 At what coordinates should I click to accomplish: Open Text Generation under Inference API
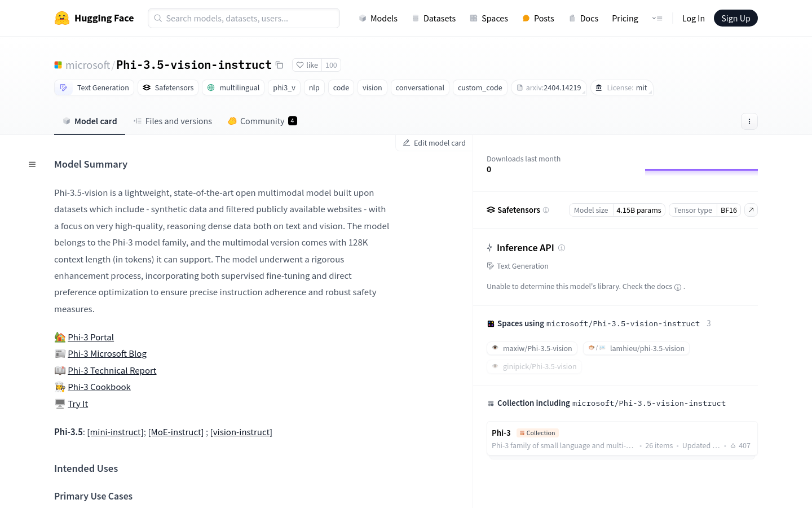(518, 266)
